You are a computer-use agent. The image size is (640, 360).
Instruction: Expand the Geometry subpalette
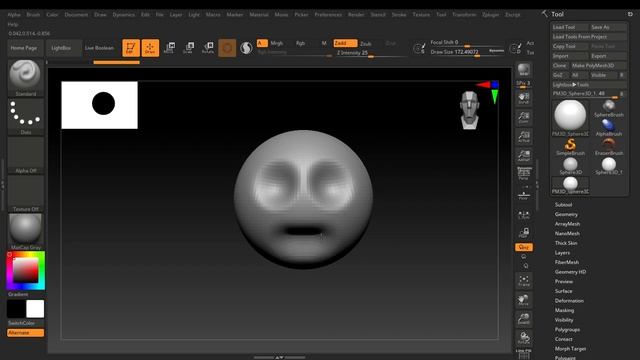point(566,214)
